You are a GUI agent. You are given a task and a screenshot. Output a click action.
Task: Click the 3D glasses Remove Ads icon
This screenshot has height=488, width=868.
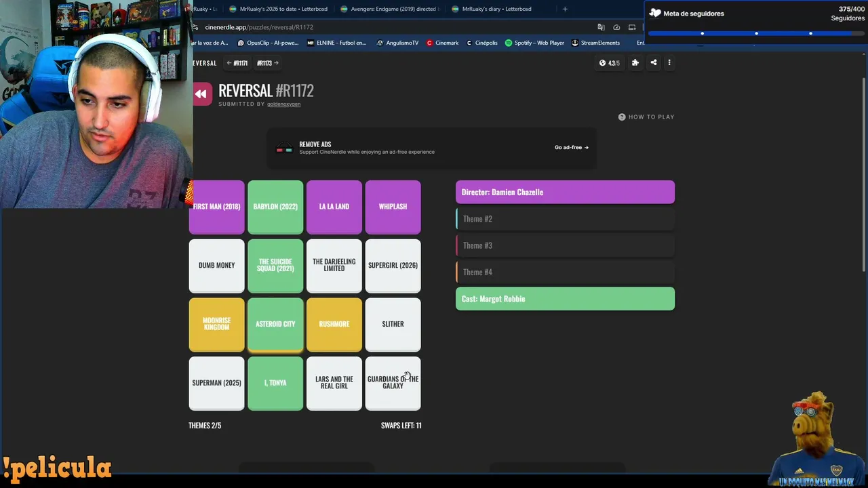[284, 148]
